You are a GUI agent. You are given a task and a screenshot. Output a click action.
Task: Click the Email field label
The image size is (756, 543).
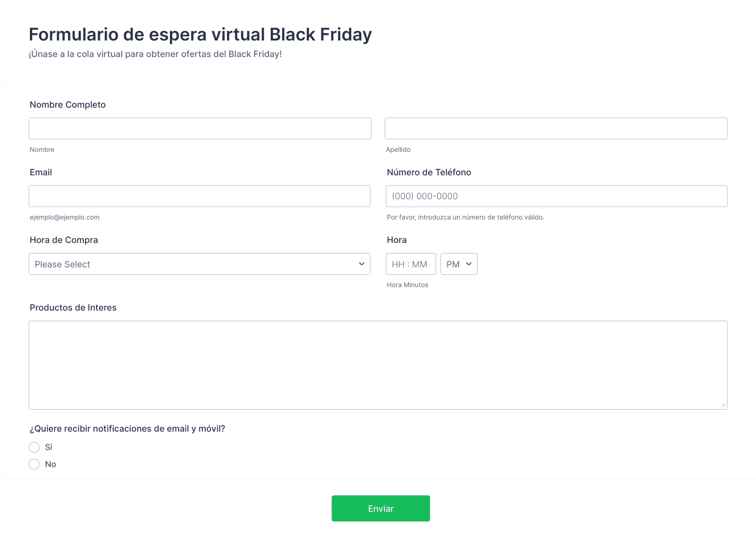(41, 172)
